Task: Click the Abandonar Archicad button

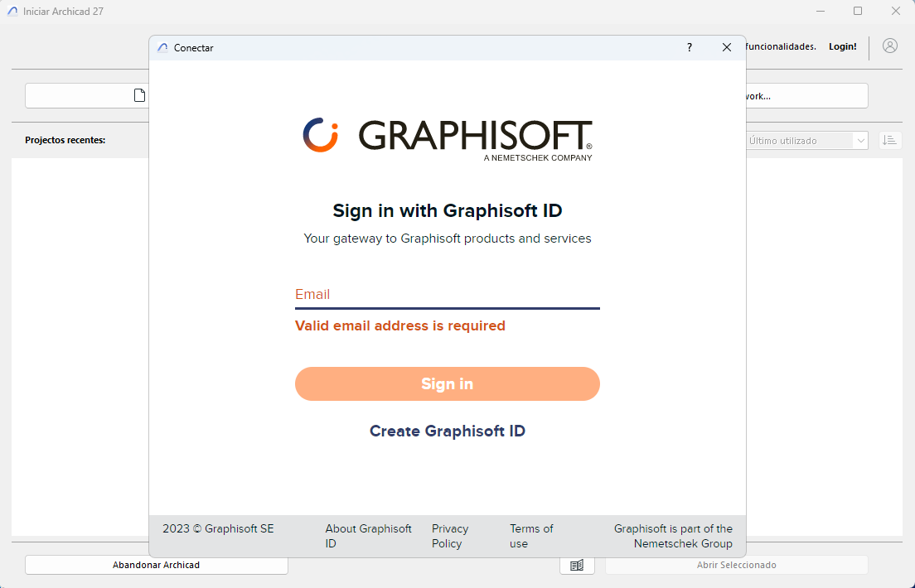Action: point(157,565)
